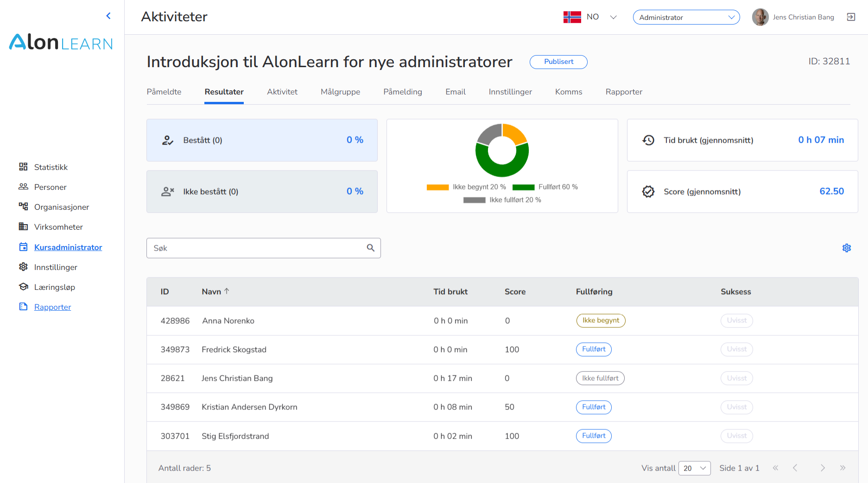The width and height of the screenshot is (868, 483).
Task: Click the completion donut chart
Action: (x=502, y=150)
